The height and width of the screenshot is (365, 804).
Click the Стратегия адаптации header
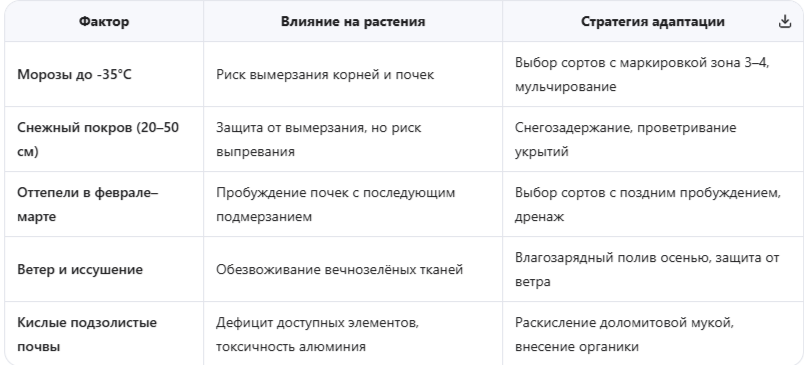tap(652, 22)
